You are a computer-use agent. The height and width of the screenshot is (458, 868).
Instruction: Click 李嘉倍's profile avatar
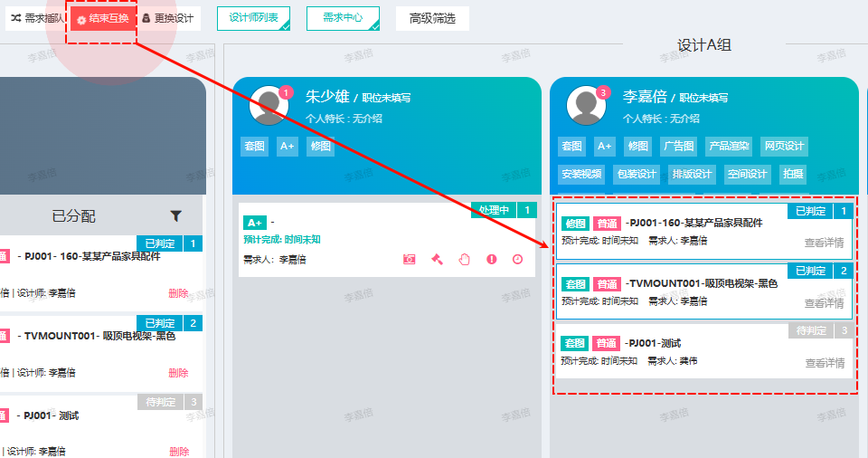pos(586,106)
